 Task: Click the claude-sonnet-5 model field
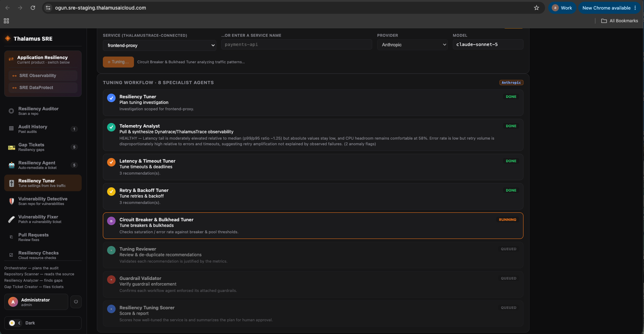[x=488, y=45]
